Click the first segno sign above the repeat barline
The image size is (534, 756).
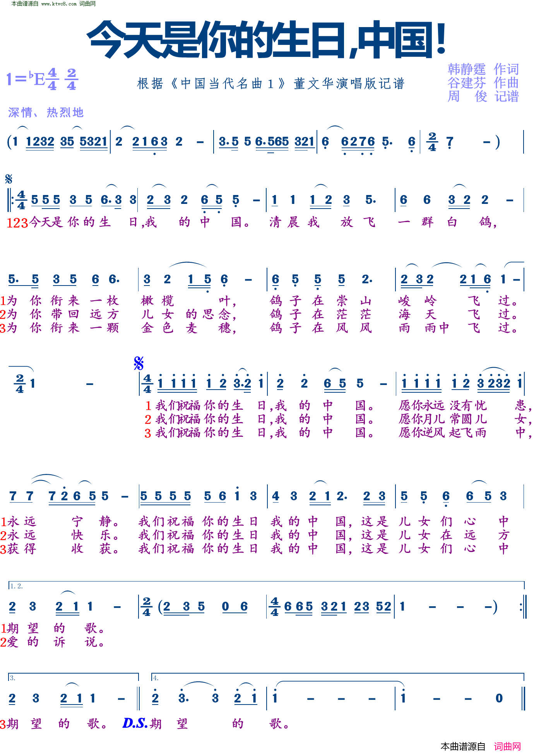[9, 179]
